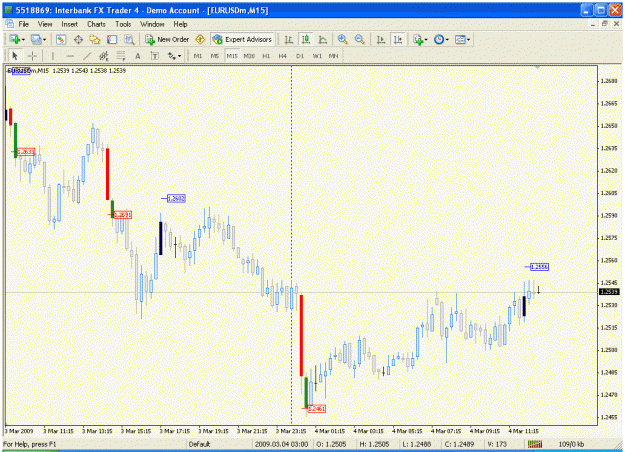This screenshot has height=452, width=625.
Task: Select the Text Label tool
Action: click(x=155, y=56)
